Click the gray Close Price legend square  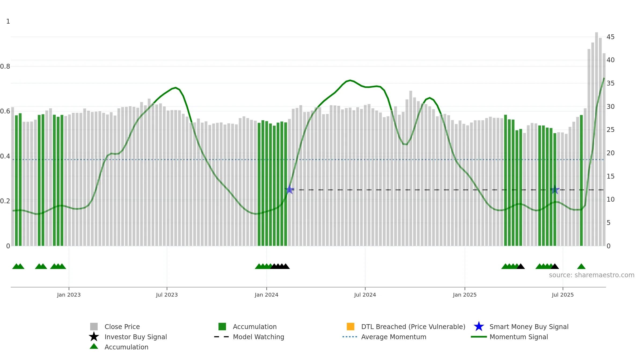[94, 327]
